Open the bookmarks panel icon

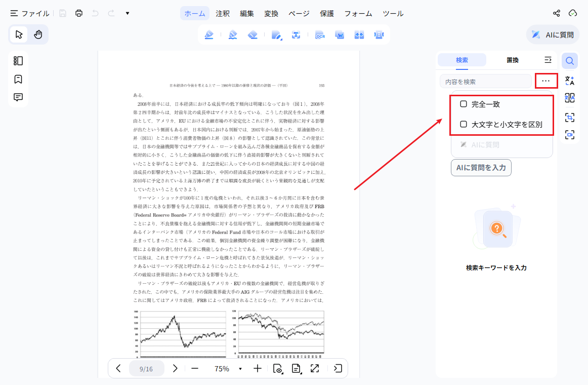click(x=18, y=79)
